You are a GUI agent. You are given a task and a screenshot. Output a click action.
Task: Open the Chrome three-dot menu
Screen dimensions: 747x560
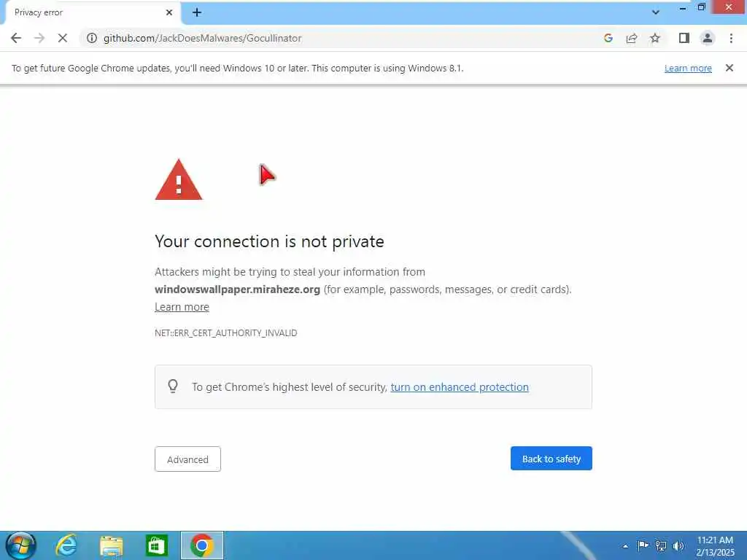point(731,38)
